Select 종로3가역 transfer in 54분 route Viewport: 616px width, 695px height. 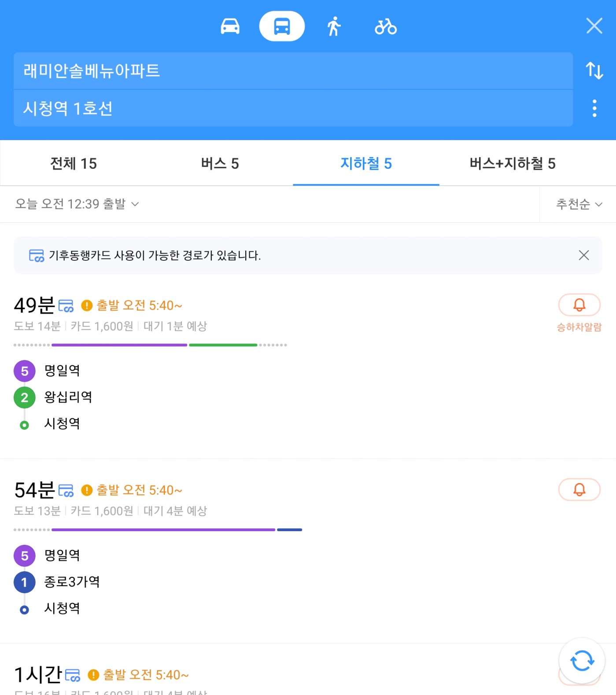pyautogui.click(x=72, y=582)
